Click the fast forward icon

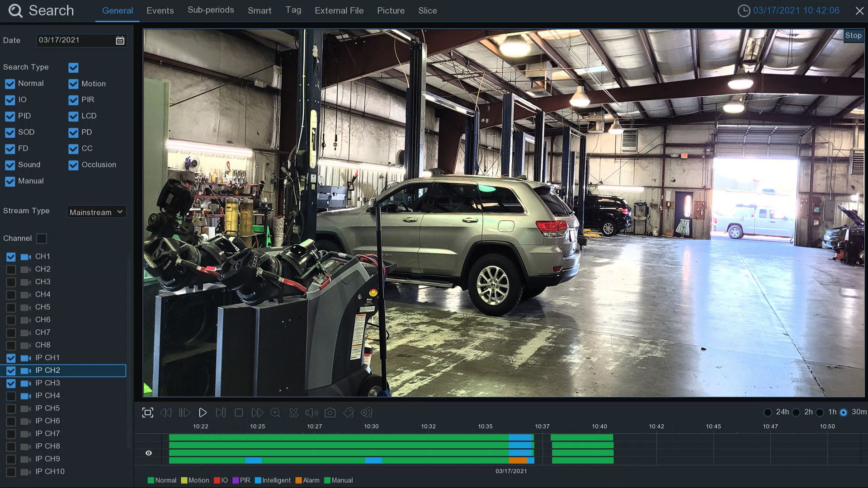coord(257,413)
